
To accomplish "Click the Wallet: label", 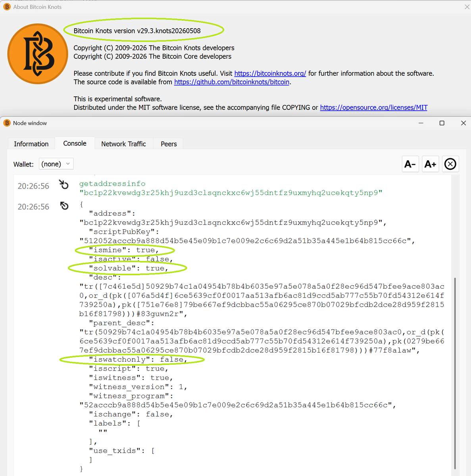I will pyautogui.click(x=23, y=164).
